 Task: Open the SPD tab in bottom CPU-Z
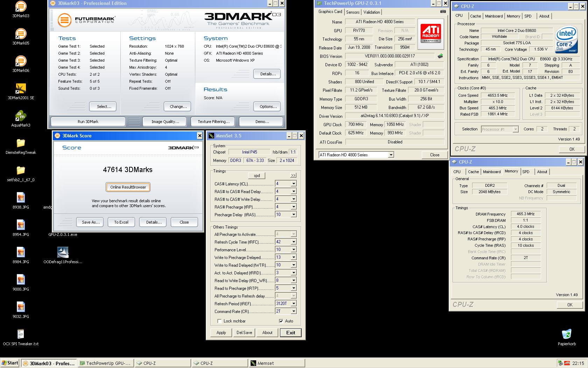pyautogui.click(x=526, y=172)
